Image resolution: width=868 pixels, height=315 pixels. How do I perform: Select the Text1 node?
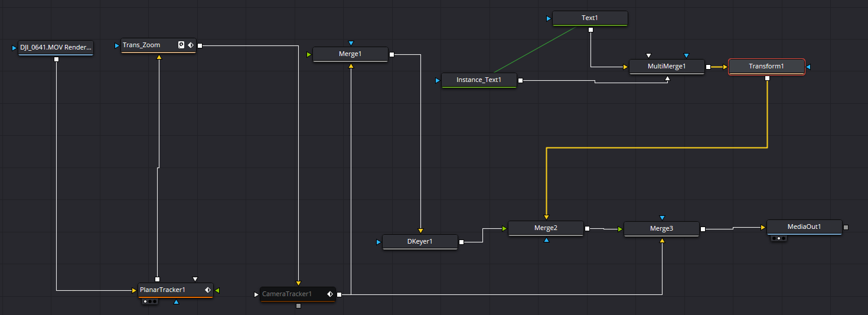(x=590, y=18)
